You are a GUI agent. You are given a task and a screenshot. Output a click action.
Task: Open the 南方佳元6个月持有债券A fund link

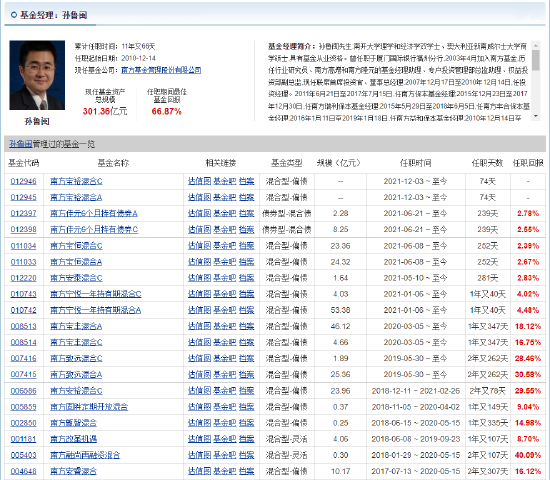[94, 213]
